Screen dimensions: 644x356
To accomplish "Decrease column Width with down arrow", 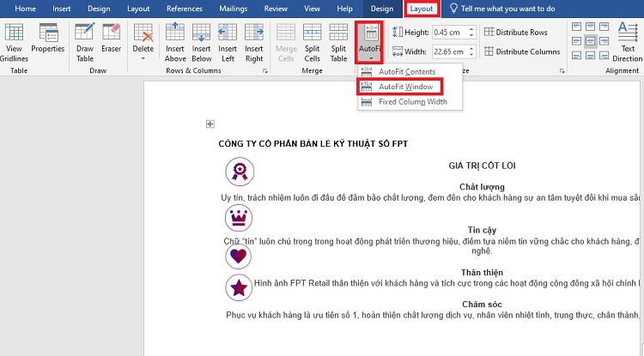I will 471,55.
